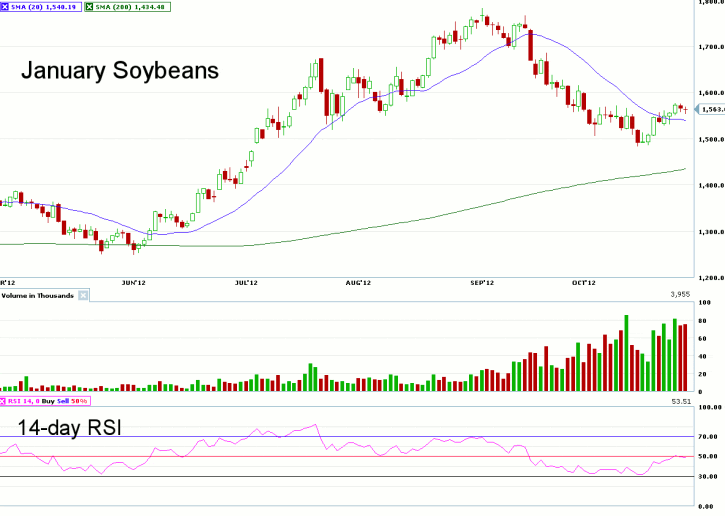Close the Volume in Thousands panel
Viewport: 725px width, 516px height.
point(84,296)
